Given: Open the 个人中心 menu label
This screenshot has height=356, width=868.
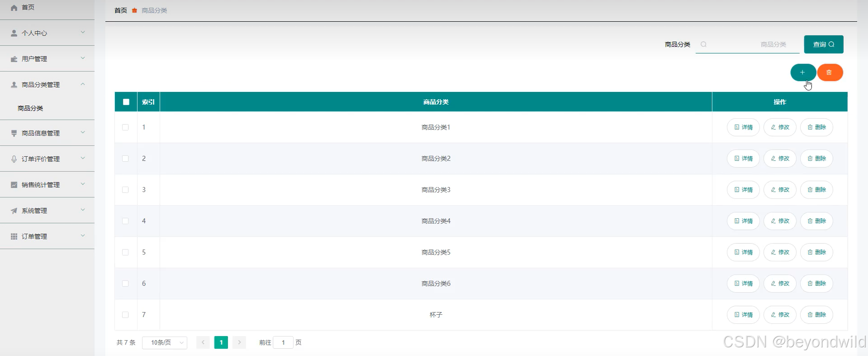Looking at the screenshot, I should (x=34, y=33).
